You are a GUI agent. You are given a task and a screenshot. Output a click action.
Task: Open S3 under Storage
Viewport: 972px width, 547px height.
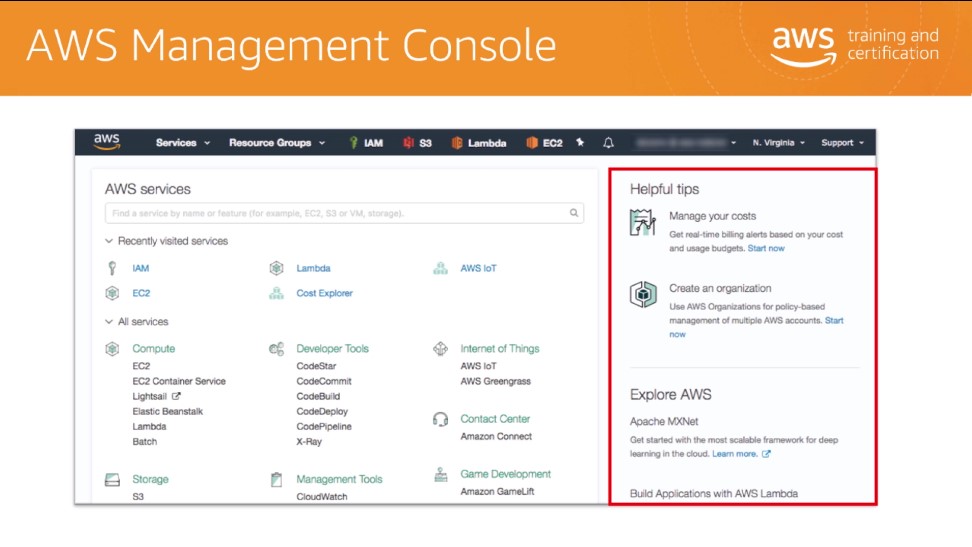point(138,497)
